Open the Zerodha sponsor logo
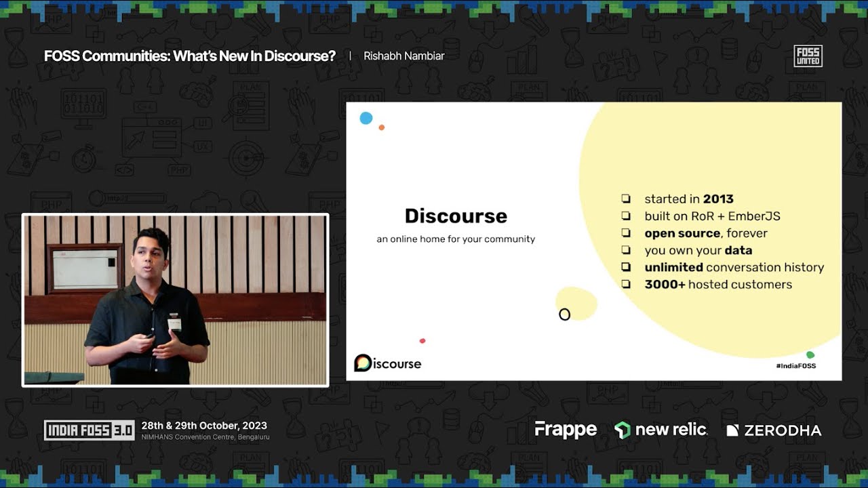 [x=774, y=430]
